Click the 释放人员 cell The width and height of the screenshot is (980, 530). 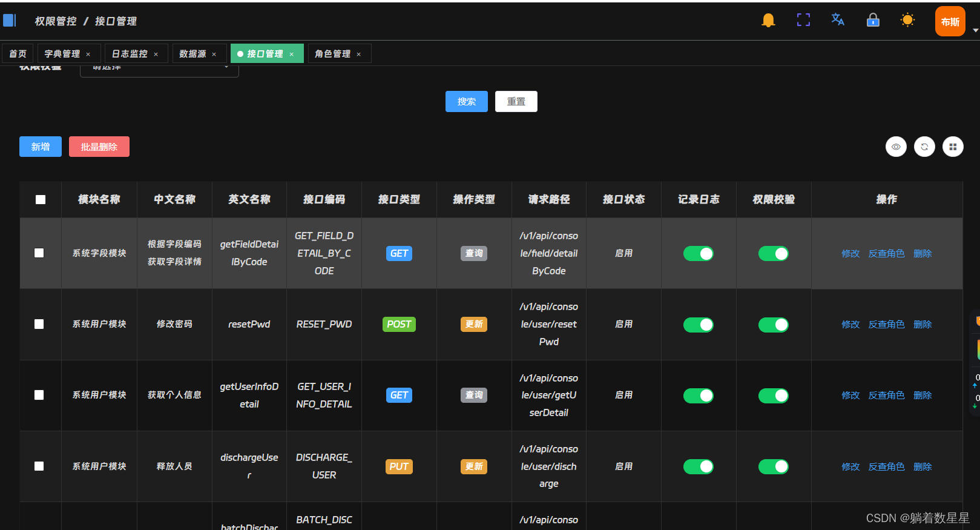click(174, 466)
